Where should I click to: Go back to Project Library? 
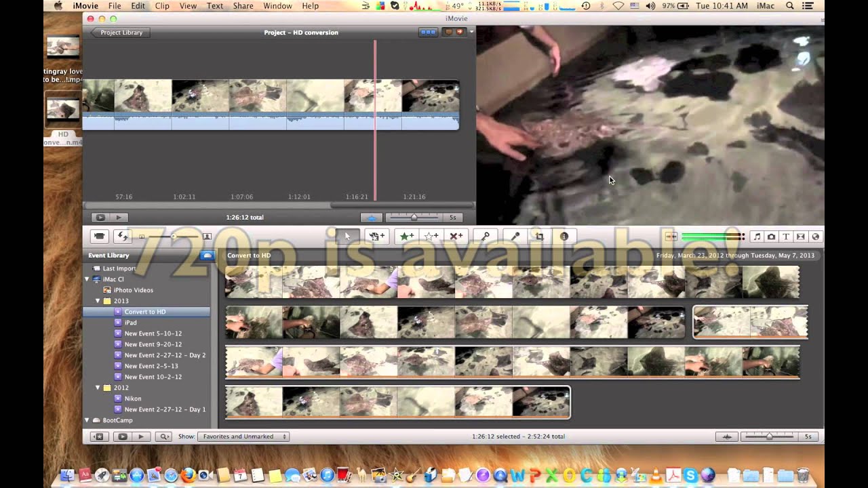pos(121,33)
